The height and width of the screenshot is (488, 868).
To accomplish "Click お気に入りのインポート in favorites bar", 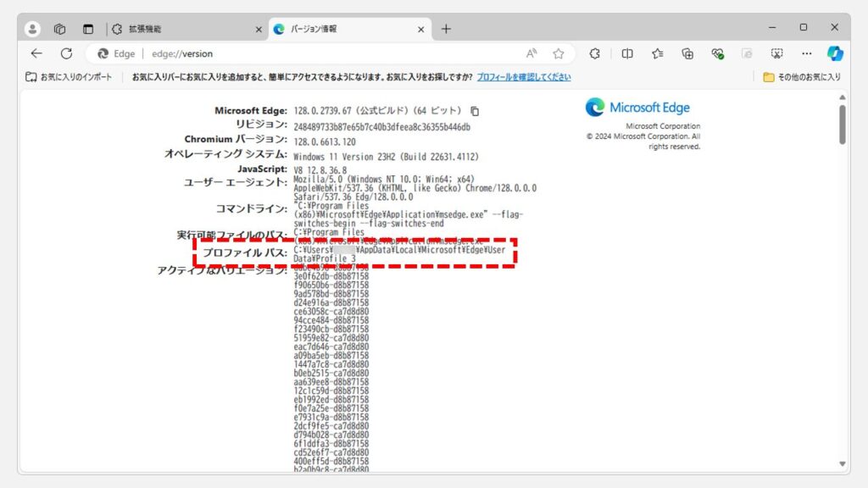I will click(69, 77).
